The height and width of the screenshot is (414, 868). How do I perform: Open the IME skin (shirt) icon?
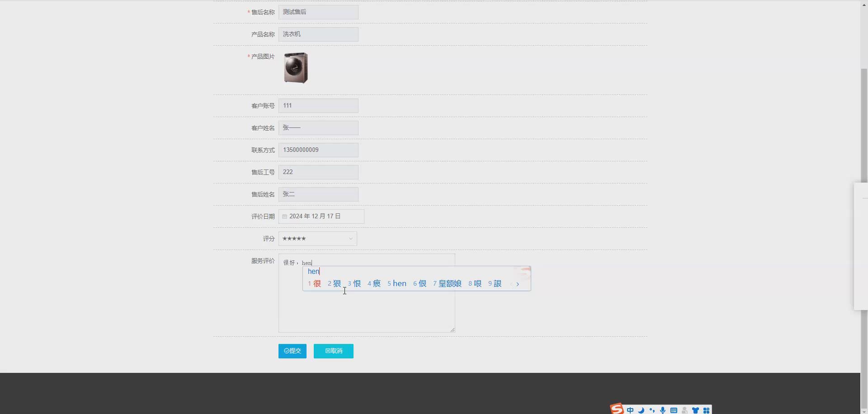(x=695, y=410)
